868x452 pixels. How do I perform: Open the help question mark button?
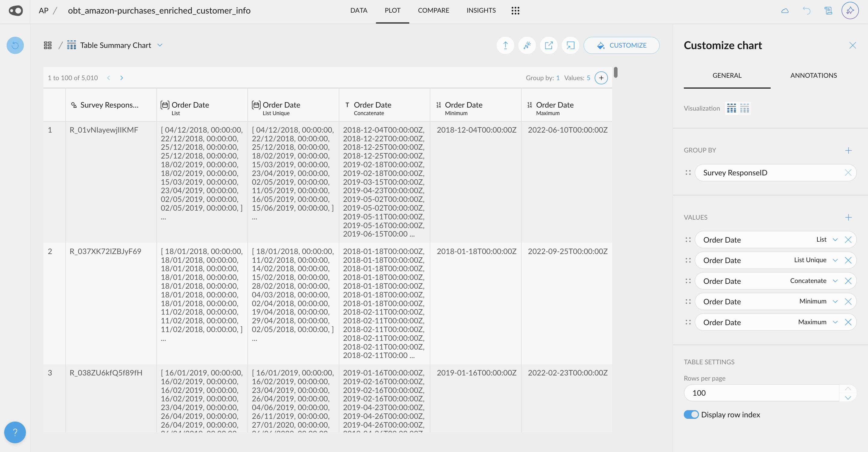click(15, 432)
